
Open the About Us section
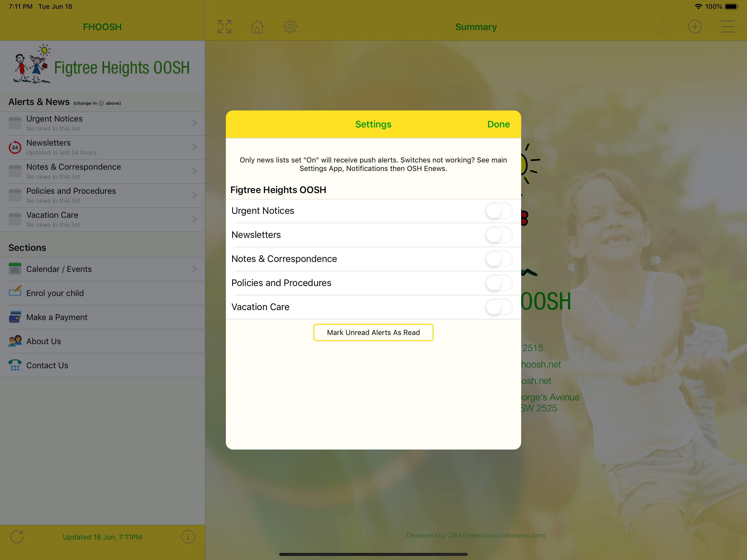(102, 341)
